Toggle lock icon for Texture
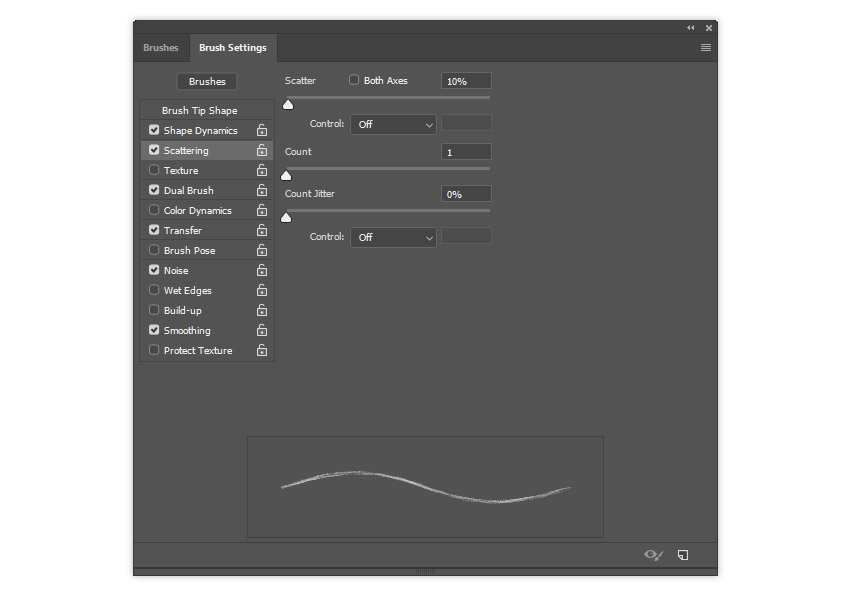Viewport: 850px width, 596px height. pyautogui.click(x=262, y=170)
